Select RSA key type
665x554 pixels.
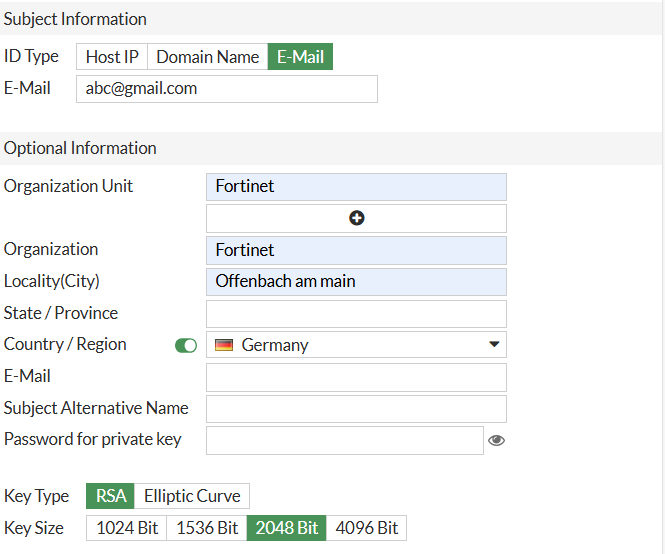110,496
